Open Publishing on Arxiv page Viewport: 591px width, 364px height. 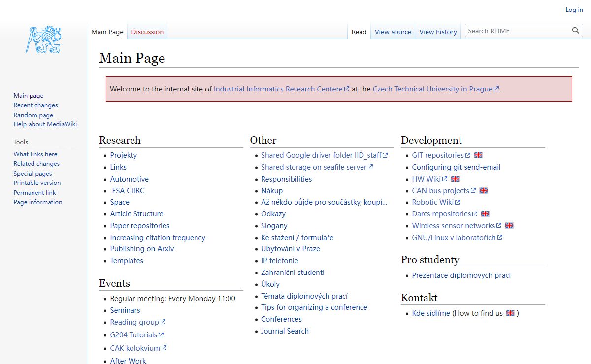tap(142, 249)
